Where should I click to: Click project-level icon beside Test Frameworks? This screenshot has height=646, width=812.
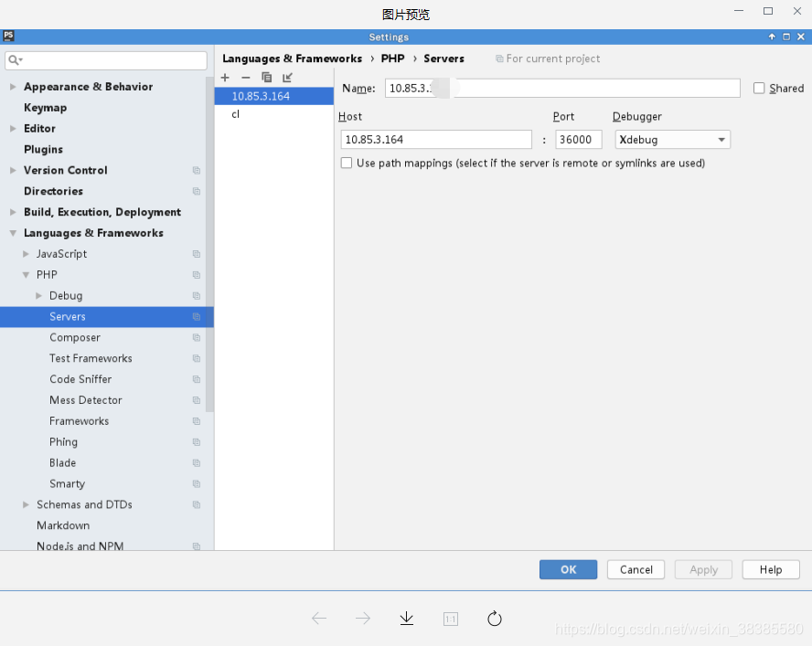pos(197,358)
